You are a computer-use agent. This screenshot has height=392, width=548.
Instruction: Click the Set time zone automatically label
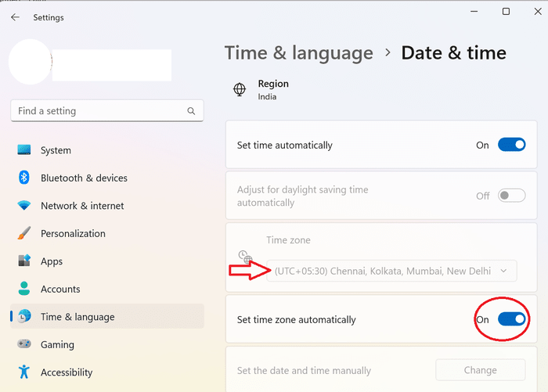pyautogui.click(x=297, y=319)
